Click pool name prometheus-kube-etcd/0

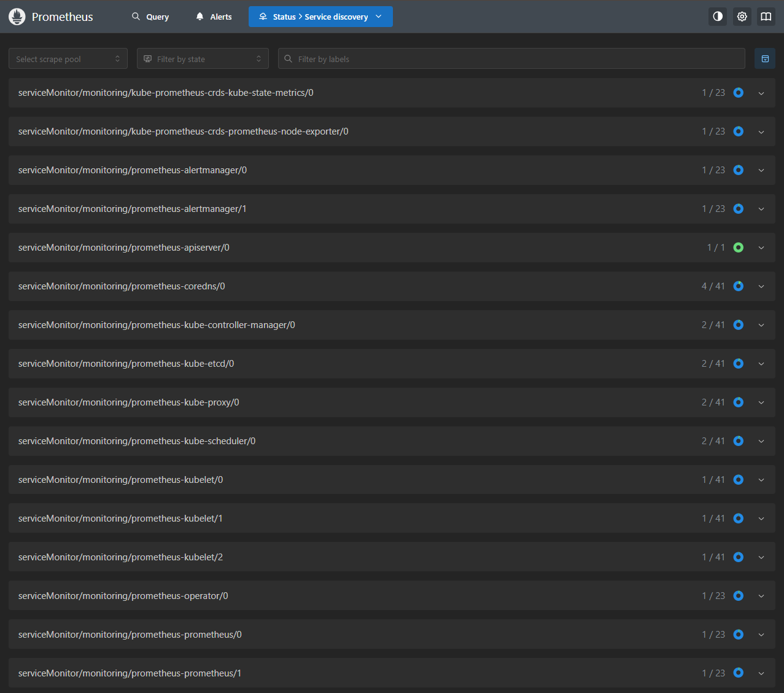[126, 364]
